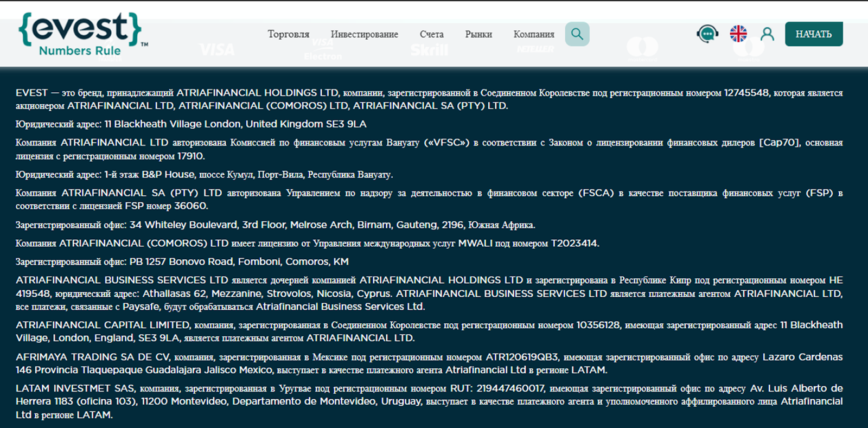The image size is (868, 428).
Task: Click FSP number 36060 text
Action: pyautogui.click(x=190, y=206)
